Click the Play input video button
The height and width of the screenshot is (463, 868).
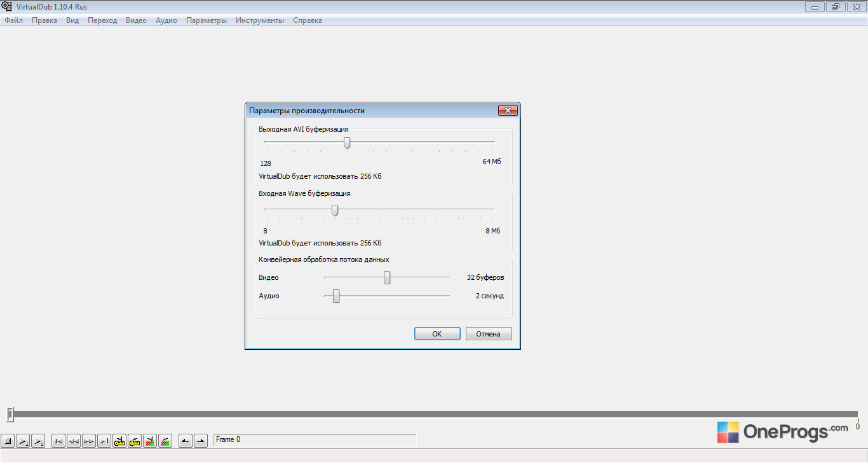tap(23, 441)
